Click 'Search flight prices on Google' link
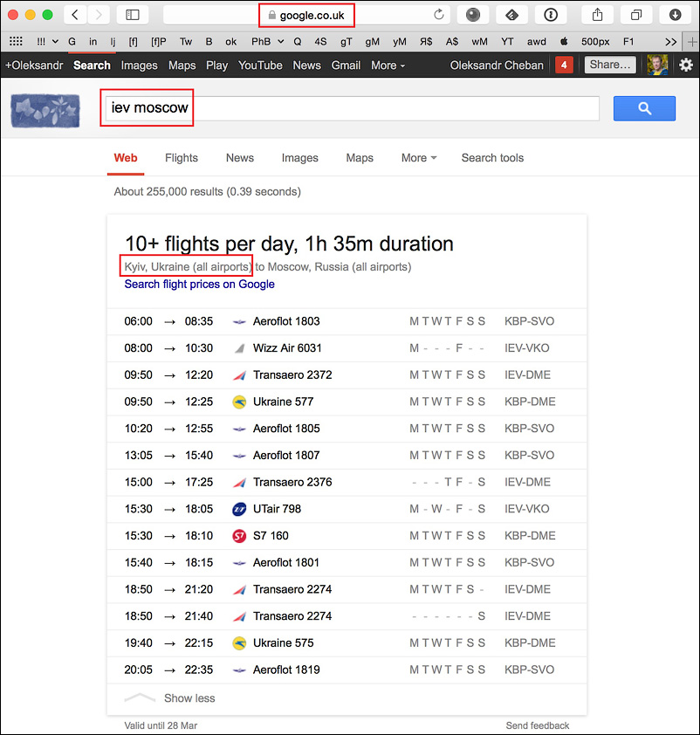The height and width of the screenshot is (735, 700). pos(200,284)
